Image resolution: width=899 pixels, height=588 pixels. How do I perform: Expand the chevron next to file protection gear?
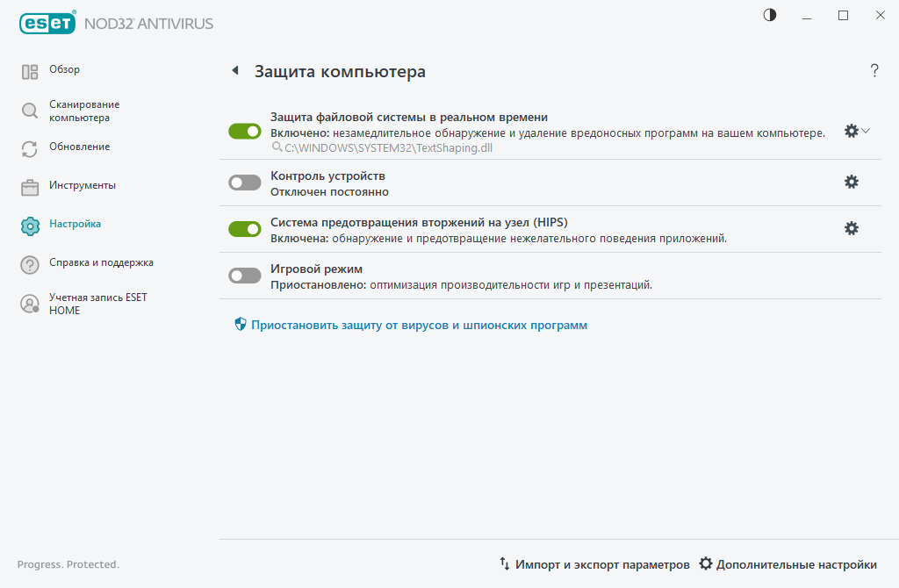tap(865, 131)
